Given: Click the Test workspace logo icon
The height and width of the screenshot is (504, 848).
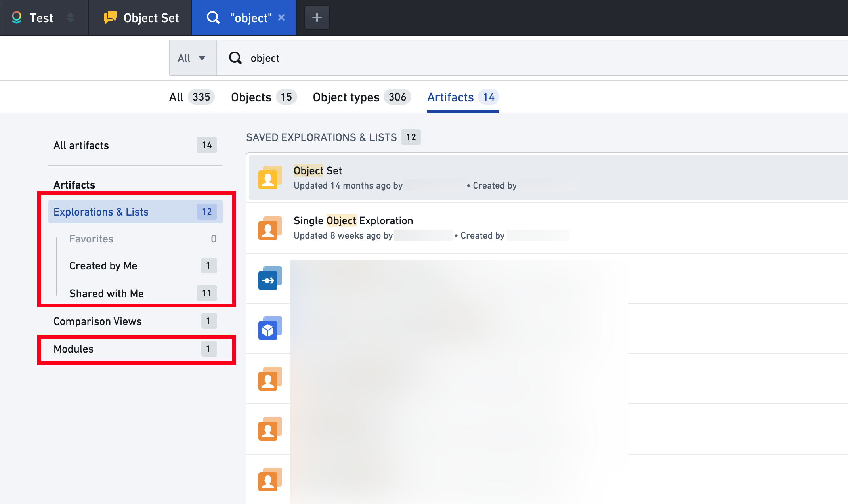Looking at the screenshot, I should pos(17,17).
